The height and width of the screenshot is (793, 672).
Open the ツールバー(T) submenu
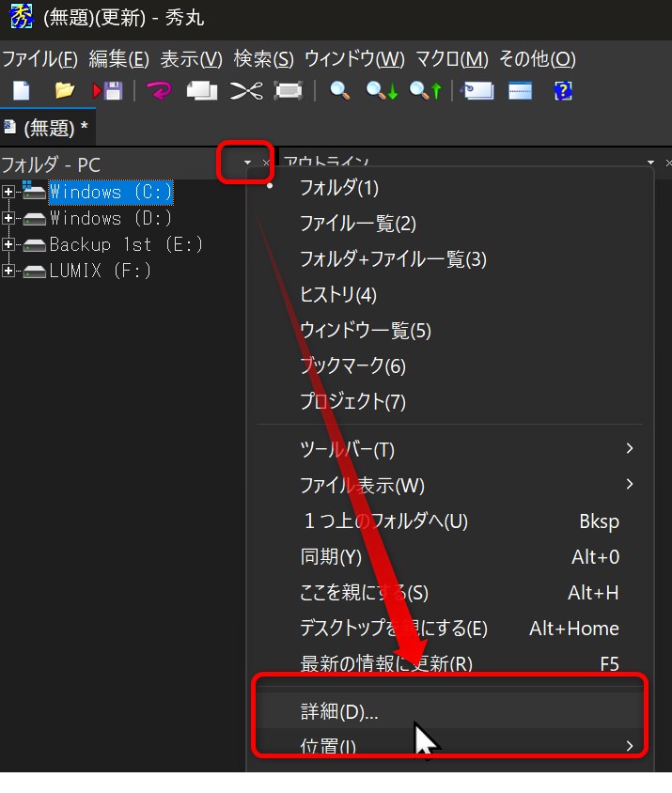click(x=347, y=450)
